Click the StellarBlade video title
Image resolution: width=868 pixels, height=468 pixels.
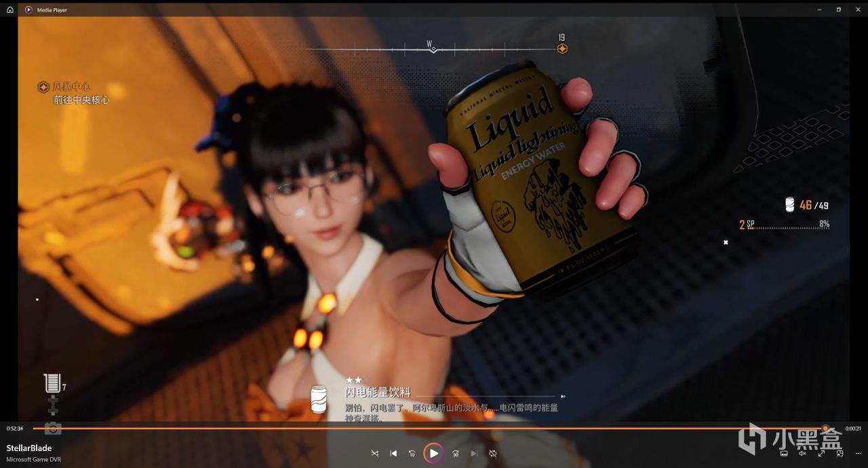pos(29,448)
